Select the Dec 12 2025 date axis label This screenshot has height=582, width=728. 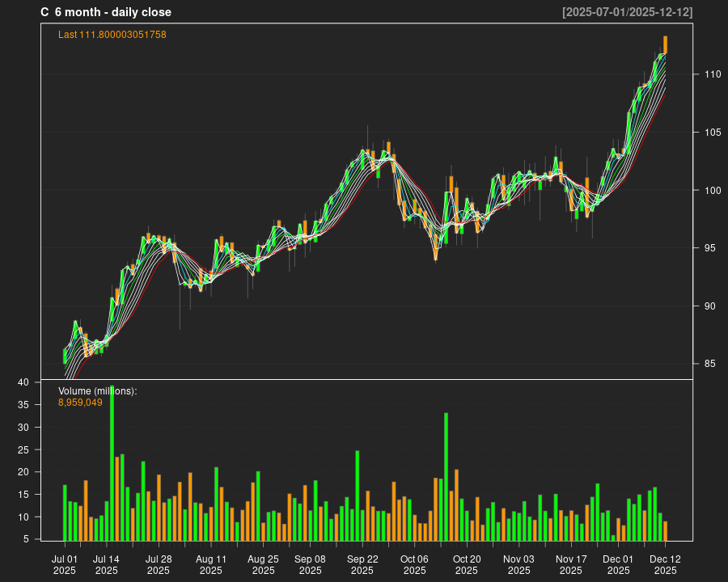[x=665, y=564]
